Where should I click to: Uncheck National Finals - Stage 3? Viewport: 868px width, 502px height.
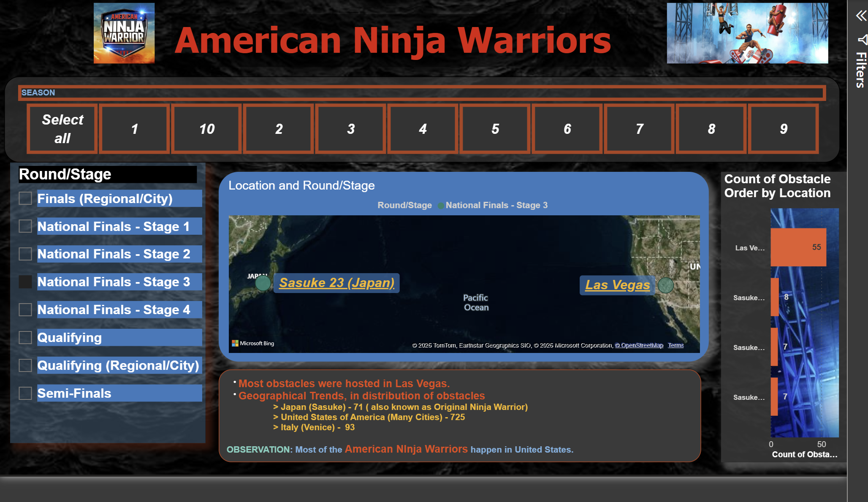click(x=25, y=282)
